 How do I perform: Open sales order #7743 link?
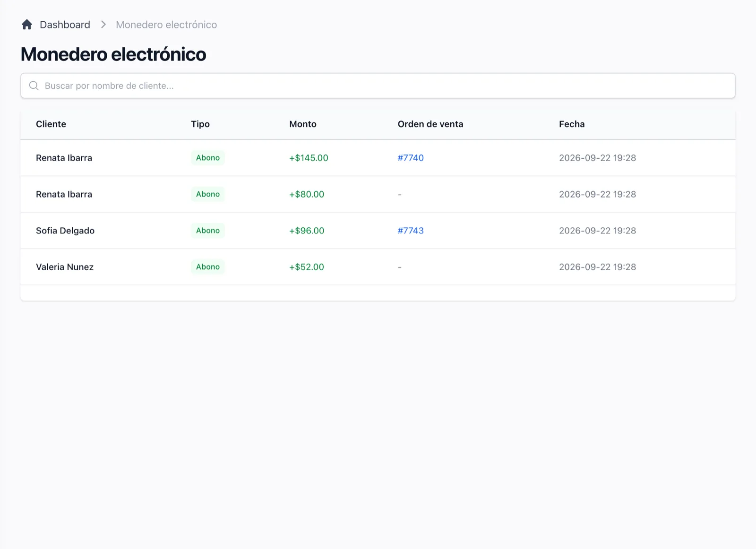tap(411, 231)
